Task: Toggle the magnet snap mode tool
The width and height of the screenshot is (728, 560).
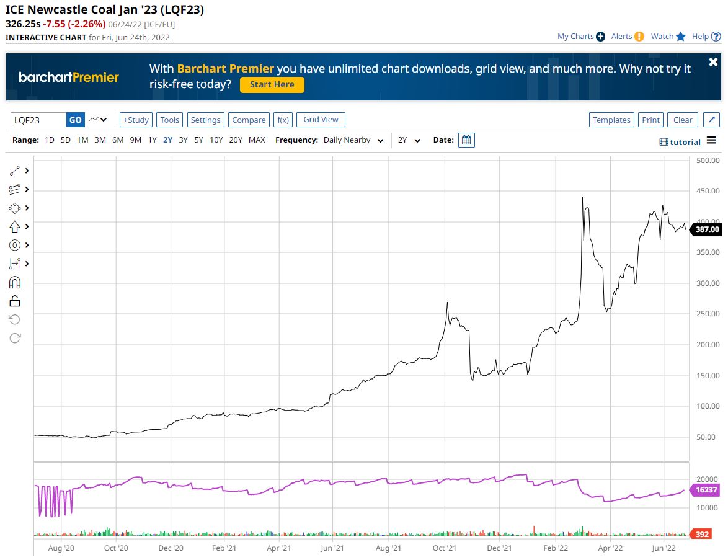Action: pos(15,283)
